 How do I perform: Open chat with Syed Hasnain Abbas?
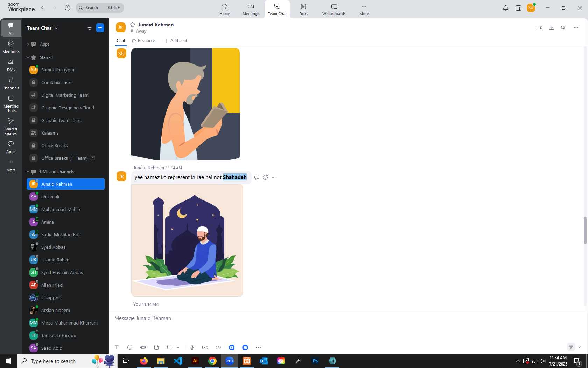pos(65,272)
